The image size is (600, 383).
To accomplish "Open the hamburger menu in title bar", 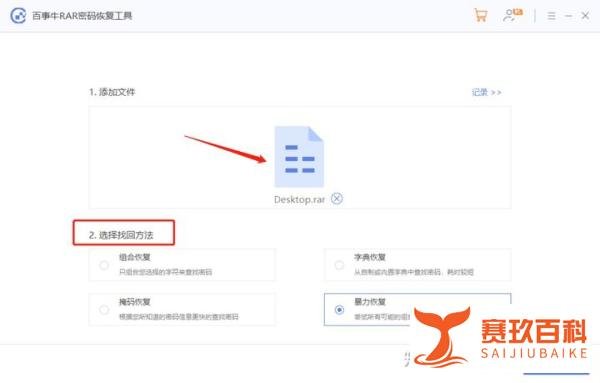I will (551, 16).
